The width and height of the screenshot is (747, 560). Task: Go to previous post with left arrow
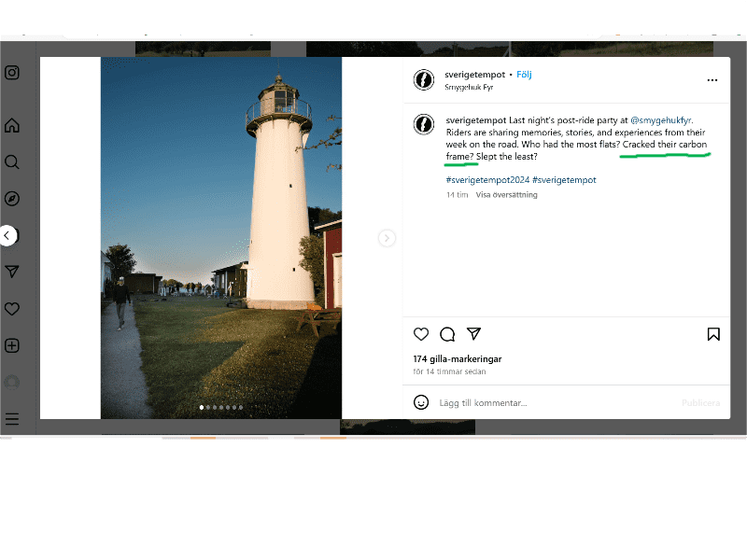(x=7, y=236)
